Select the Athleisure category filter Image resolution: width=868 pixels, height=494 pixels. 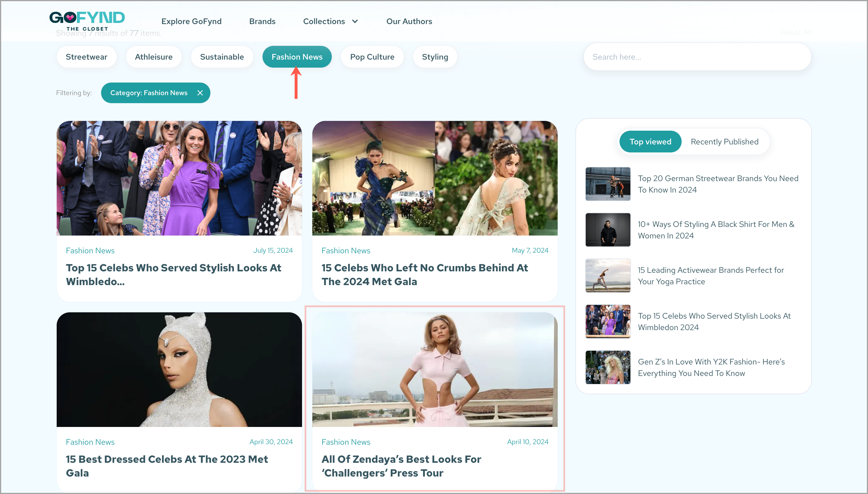(153, 57)
